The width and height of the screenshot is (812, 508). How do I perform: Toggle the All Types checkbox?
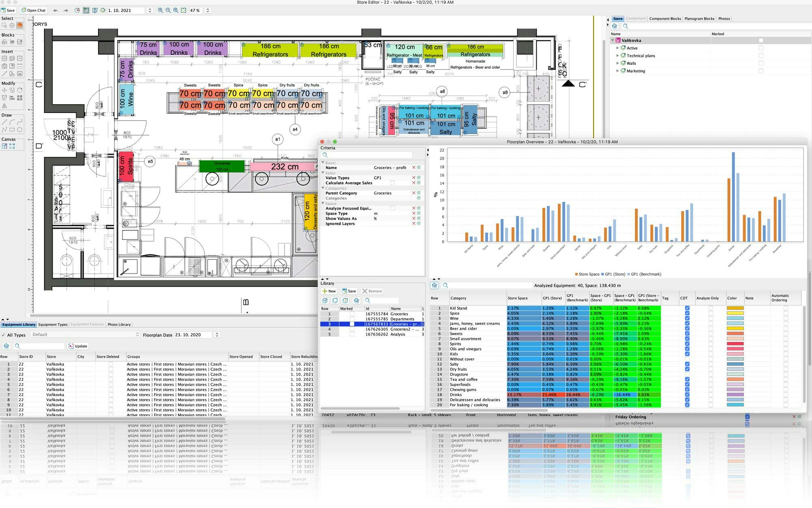[x=3, y=335]
